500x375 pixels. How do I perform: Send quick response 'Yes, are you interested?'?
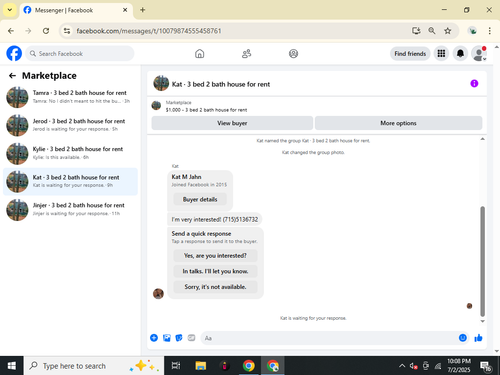coord(215,256)
